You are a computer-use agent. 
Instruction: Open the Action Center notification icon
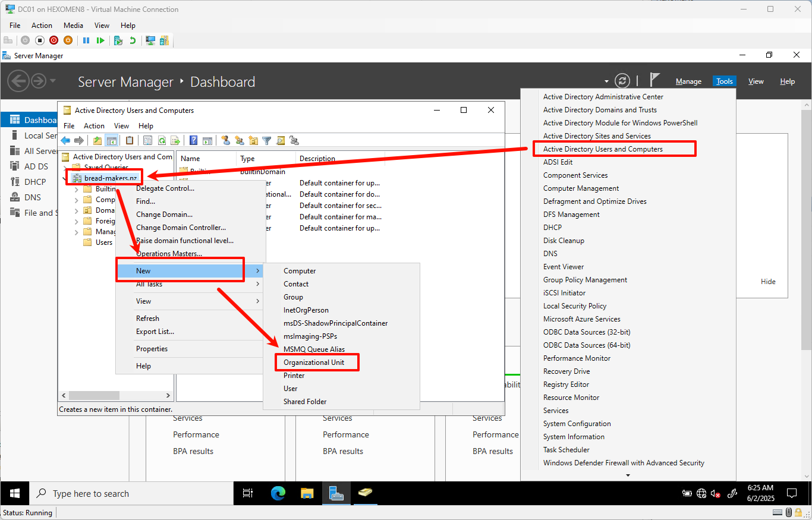[792, 493]
